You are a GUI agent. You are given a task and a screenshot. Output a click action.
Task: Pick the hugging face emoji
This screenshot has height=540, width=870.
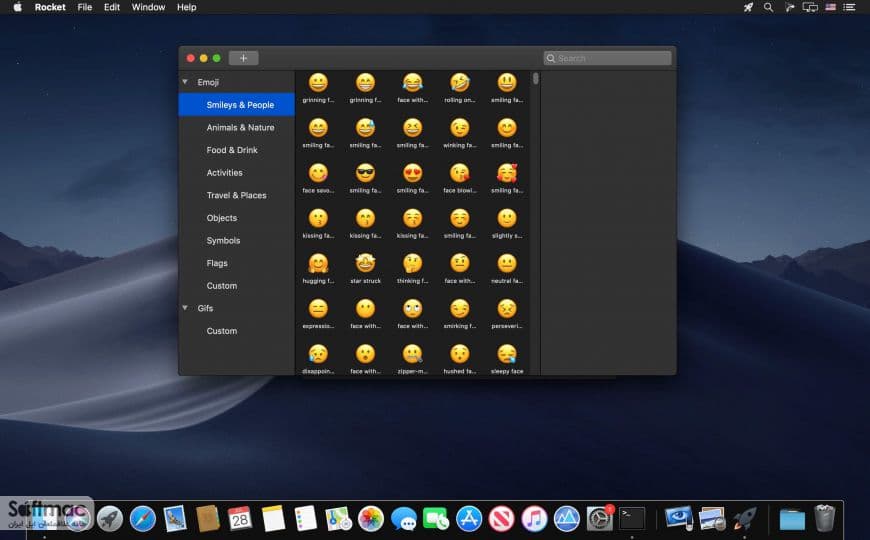(318, 264)
